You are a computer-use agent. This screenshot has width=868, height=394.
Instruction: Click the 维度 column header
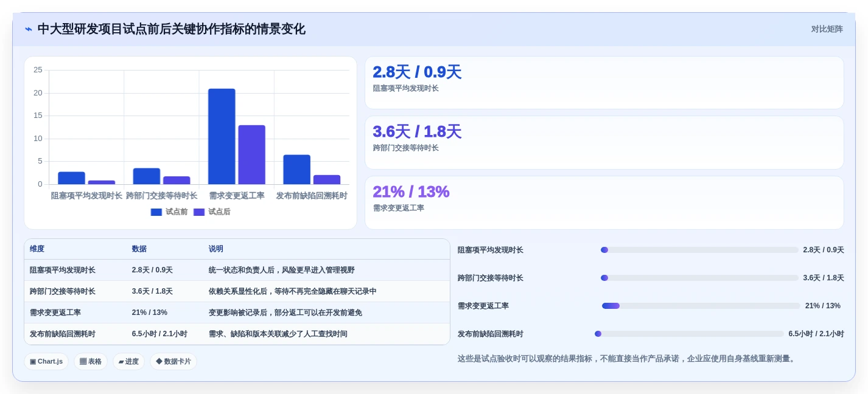[x=37, y=249]
